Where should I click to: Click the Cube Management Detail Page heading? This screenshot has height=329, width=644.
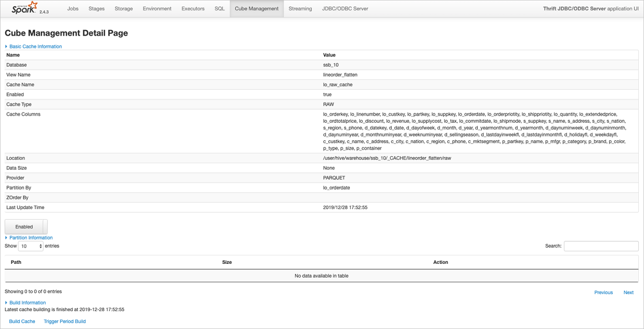pos(67,33)
